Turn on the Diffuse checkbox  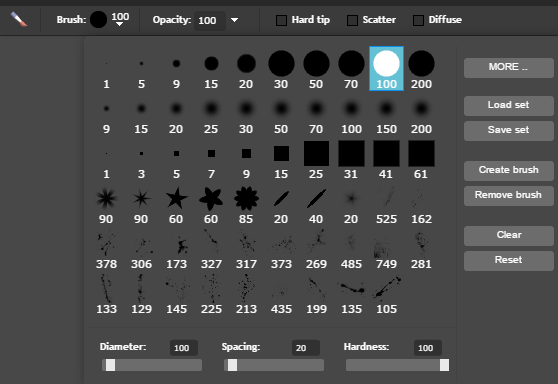tap(418, 20)
